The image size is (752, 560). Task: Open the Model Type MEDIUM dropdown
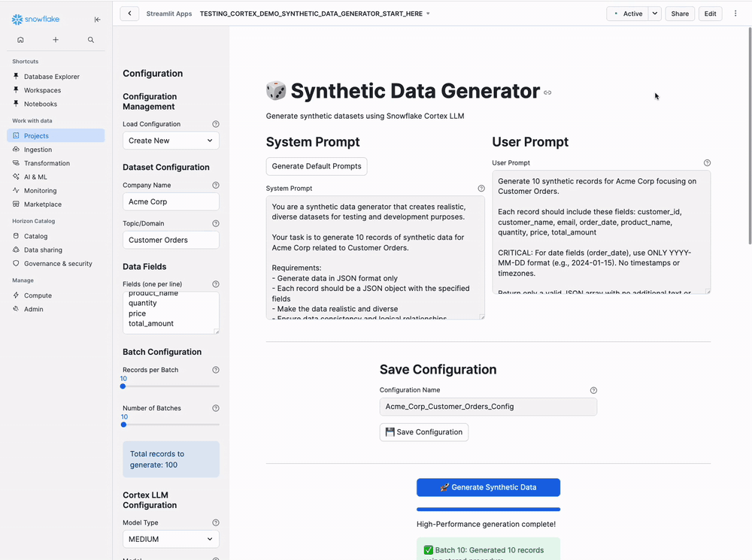click(171, 539)
